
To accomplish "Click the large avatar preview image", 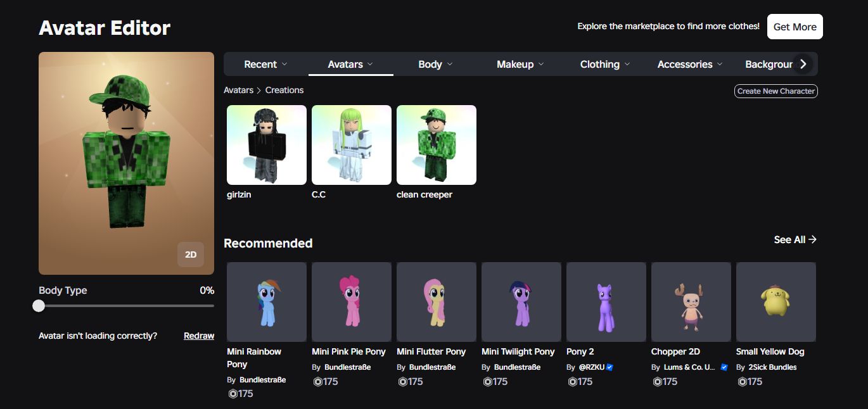I will click(x=126, y=163).
